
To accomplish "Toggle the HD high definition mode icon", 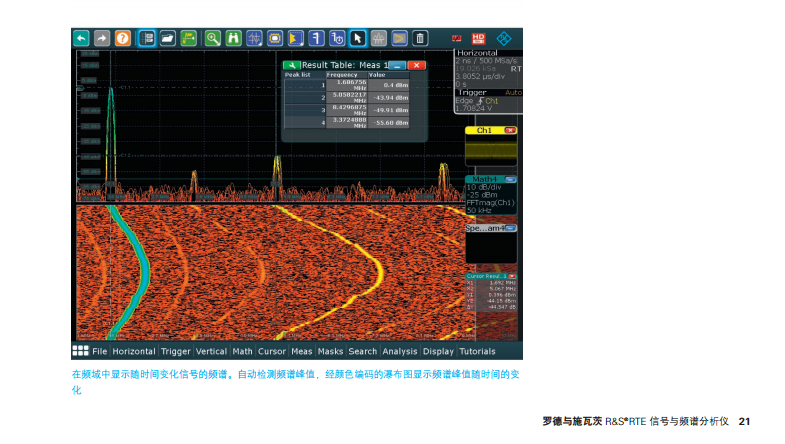I will 479,39.
